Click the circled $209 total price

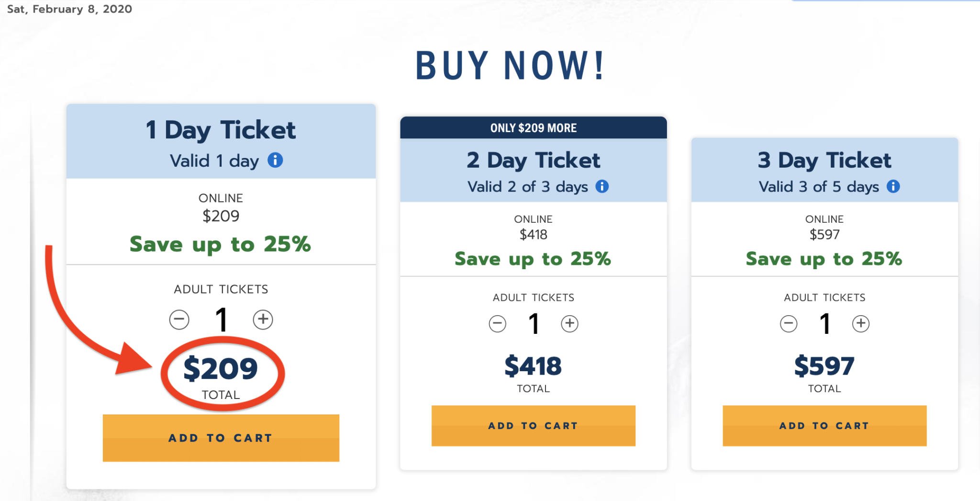tap(221, 368)
